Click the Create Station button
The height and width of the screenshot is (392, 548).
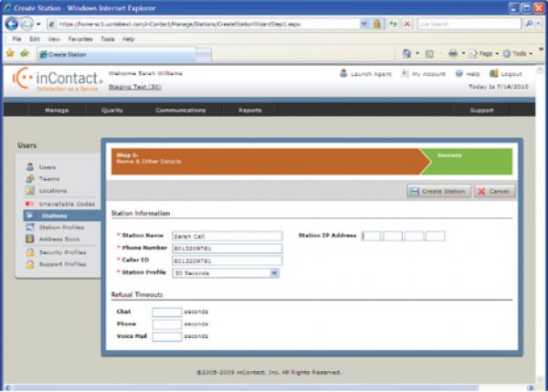438,191
